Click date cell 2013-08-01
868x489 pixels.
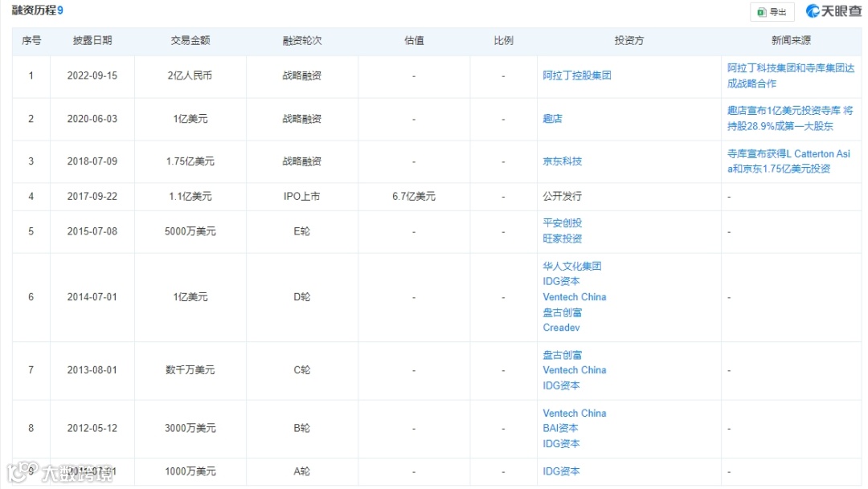click(92, 370)
